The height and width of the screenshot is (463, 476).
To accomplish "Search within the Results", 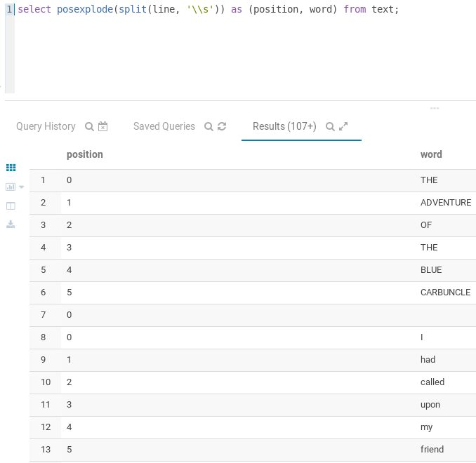I will tap(330, 127).
